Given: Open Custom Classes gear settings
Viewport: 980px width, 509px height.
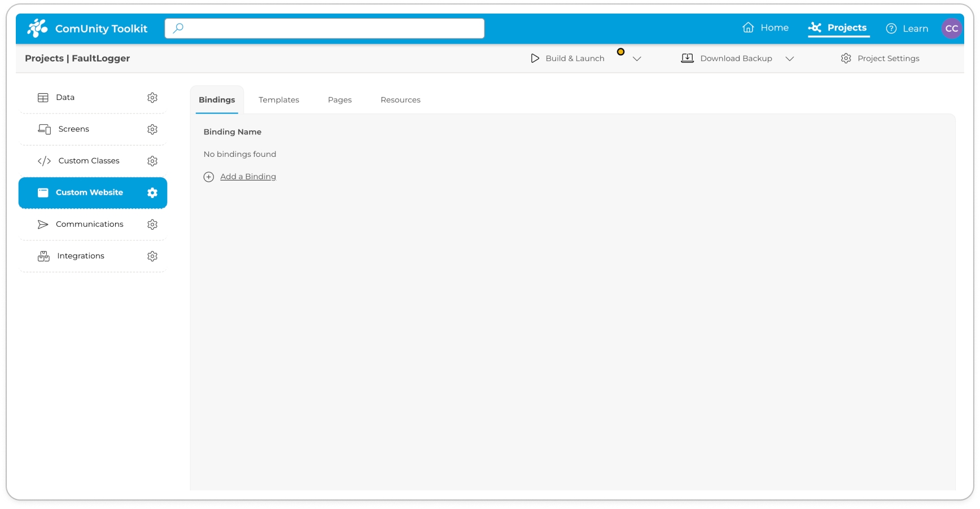Looking at the screenshot, I should (x=152, y=161).
